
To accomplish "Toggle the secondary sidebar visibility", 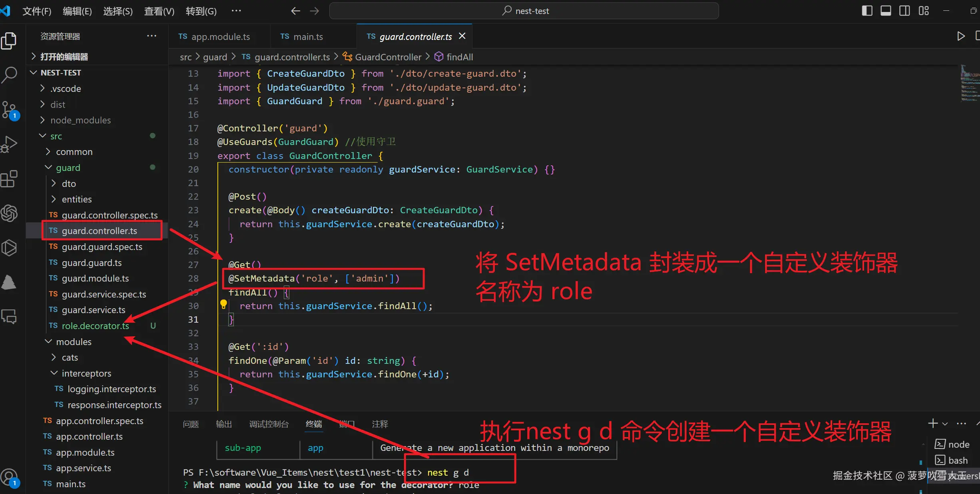I will [x=905, y=11].
